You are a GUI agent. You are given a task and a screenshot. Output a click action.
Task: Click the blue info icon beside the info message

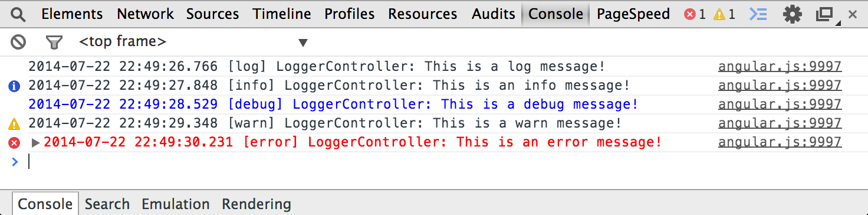(14, 86)
